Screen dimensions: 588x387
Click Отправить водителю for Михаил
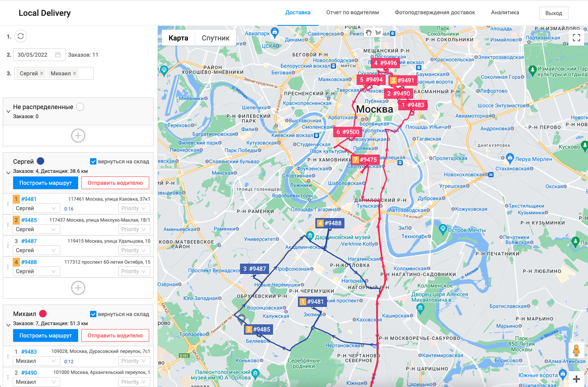115,335
